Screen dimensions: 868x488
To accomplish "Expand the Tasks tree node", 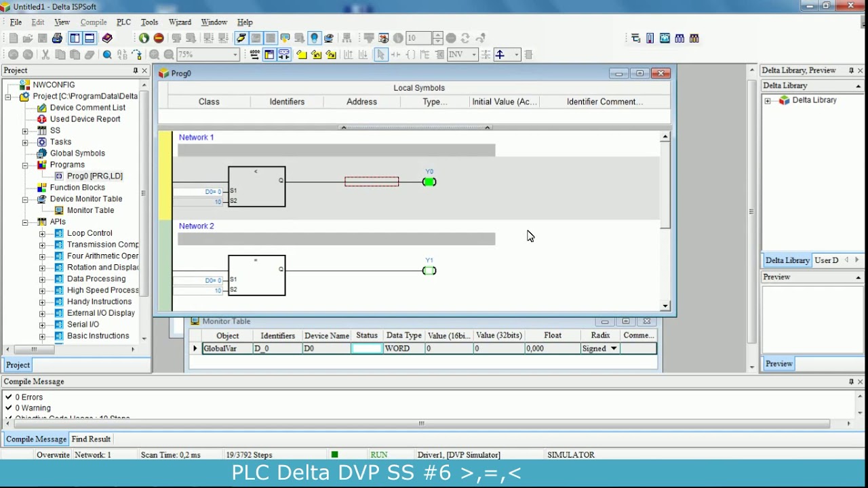I will [x=25, y=142].
